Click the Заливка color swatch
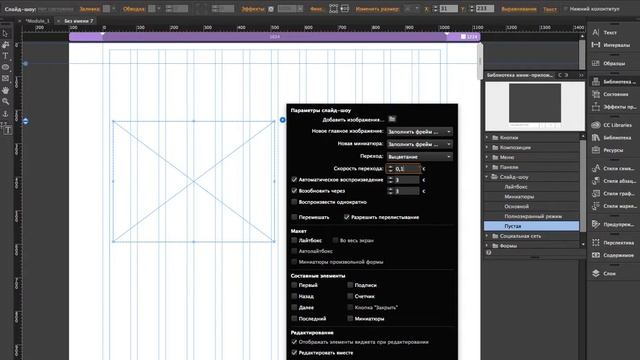This screenshot has width=640, height=360. (x=107, y=9)
